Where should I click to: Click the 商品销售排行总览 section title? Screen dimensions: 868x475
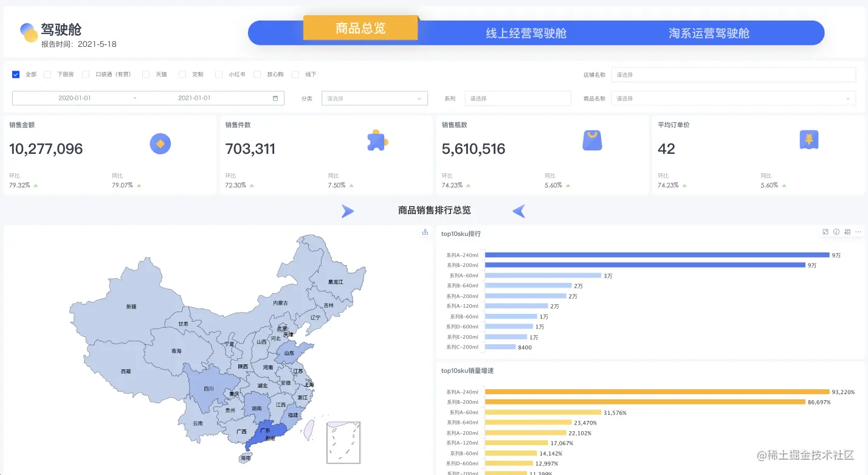[x=434, y=210]
